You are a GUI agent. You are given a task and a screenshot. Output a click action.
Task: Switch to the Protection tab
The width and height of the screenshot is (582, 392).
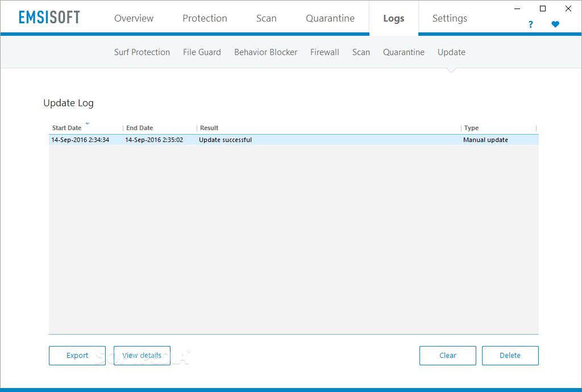click(x=205, y=18)
